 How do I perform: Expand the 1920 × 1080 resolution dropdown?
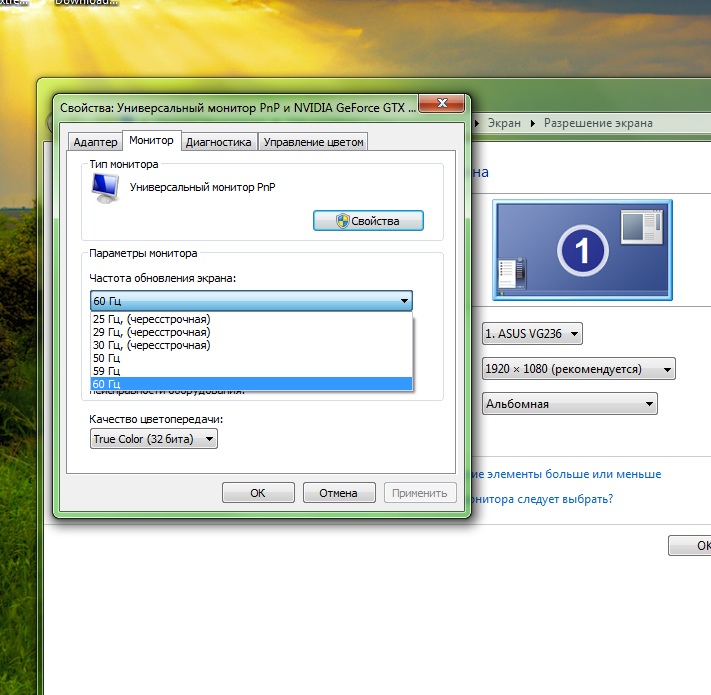[578, 369]
